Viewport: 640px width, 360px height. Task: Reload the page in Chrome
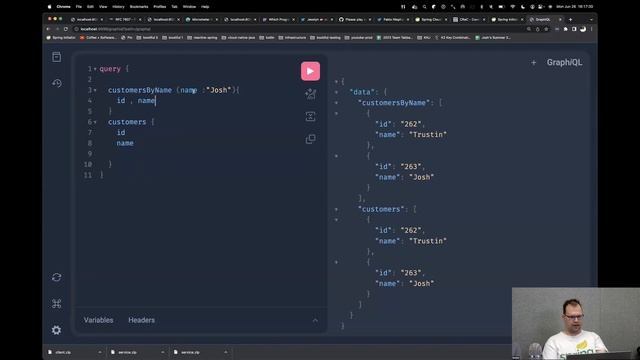pos(66,29)
